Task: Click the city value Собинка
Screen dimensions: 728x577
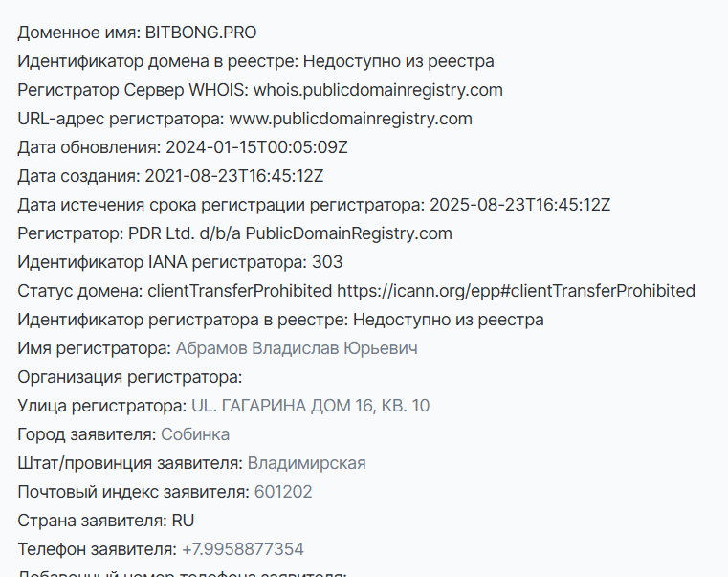Action: tap(195, 434)
